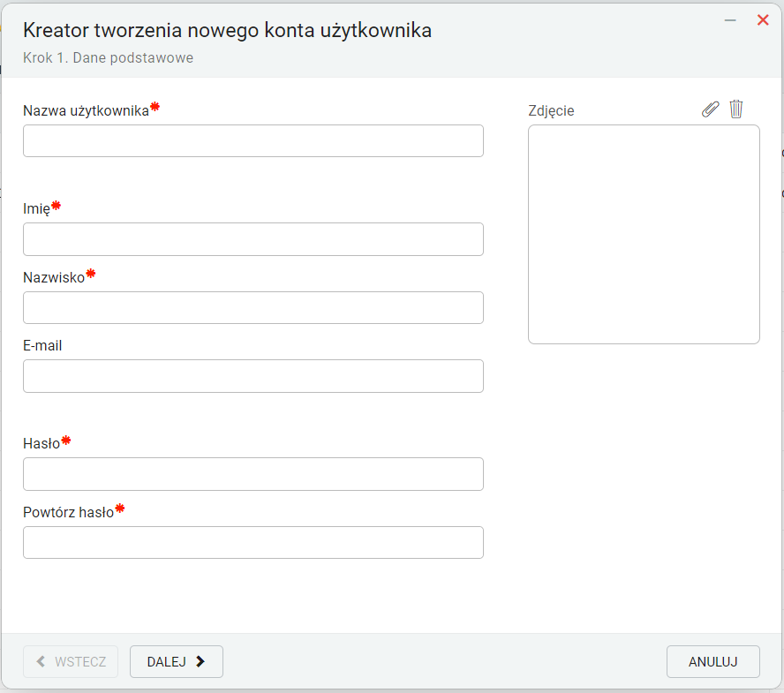Click the 'Krok 1. Dane podstawowe' subtitle
The image size is (784, 693).
(108, 58)
